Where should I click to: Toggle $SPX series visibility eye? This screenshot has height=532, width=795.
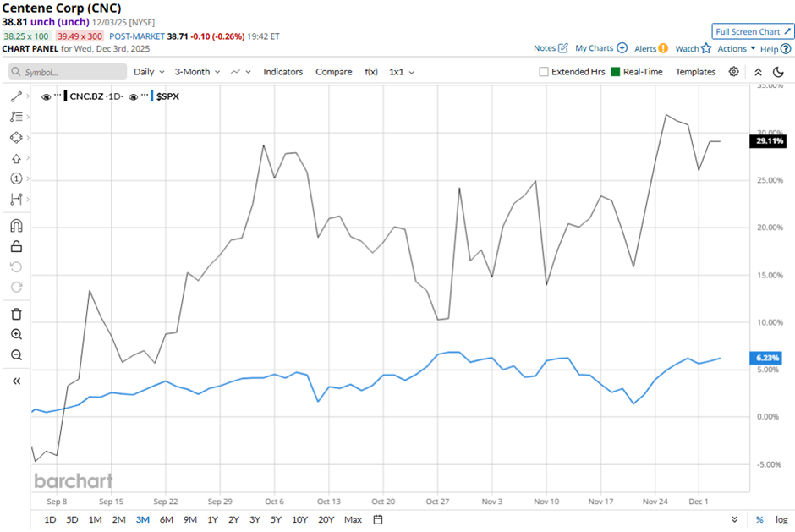134,97
